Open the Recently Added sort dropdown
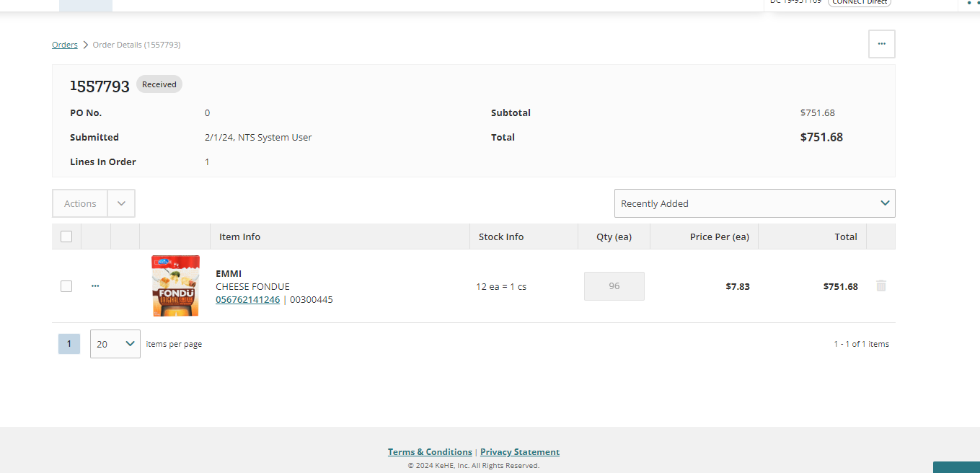The width and height of the screenshot is (980, 473). click(x=754, y=203)
